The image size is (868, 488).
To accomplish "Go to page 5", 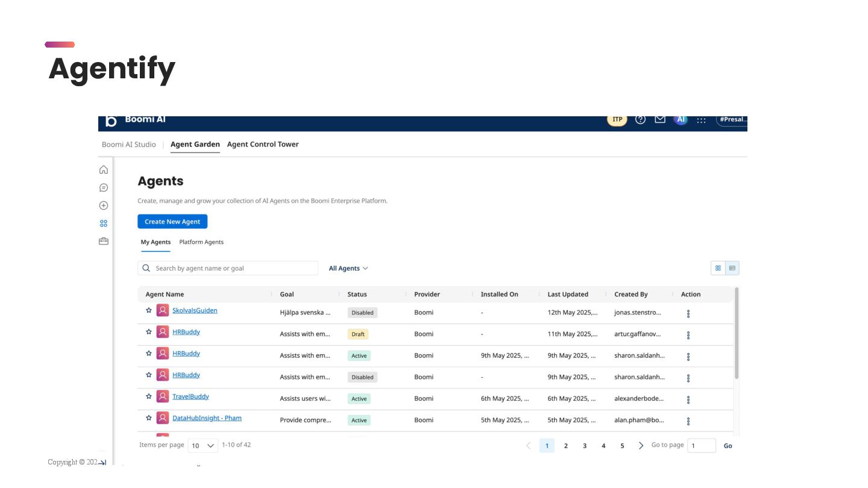I will (x=622, y=446).
